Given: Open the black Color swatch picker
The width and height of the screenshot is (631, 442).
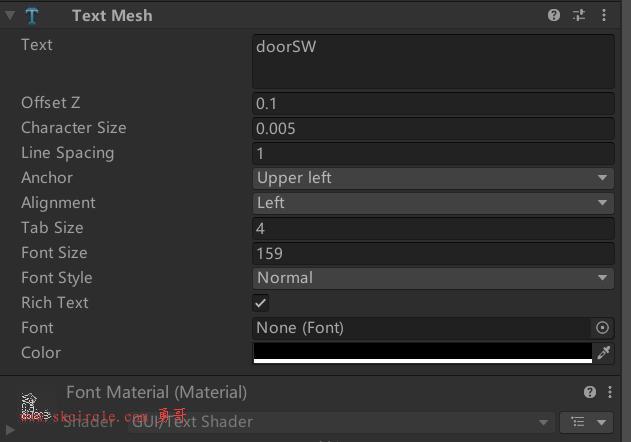Looking at the screenshot, I should [423, 353].
